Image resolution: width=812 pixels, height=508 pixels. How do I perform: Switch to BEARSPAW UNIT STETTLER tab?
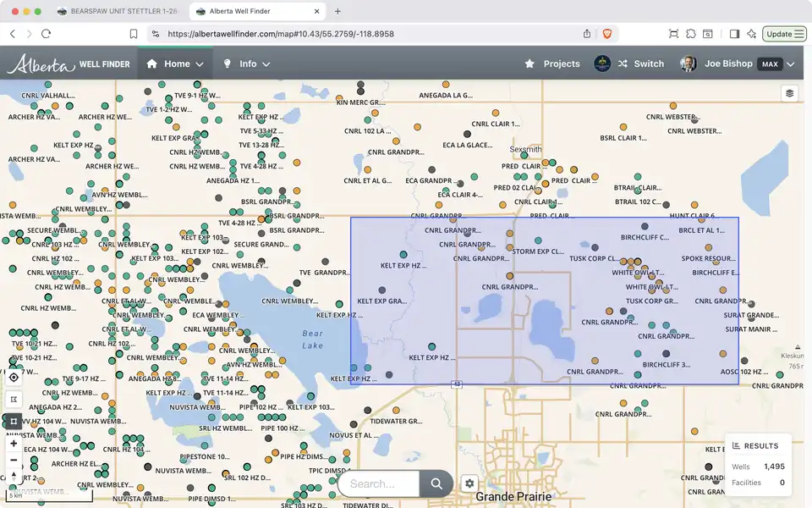[x=118, y=11]
